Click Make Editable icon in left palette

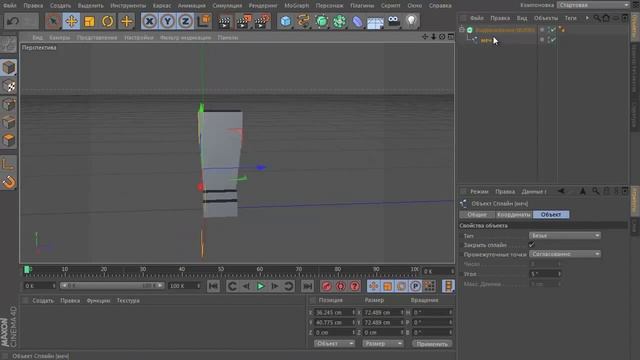point(8,44)
